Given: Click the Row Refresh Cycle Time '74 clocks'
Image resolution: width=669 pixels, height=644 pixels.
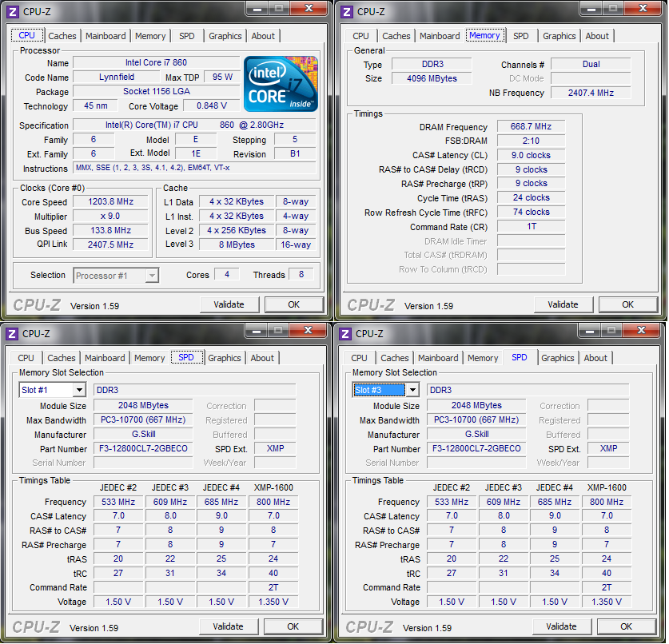Looking at the screenshot, I should [x=532, y=212].
